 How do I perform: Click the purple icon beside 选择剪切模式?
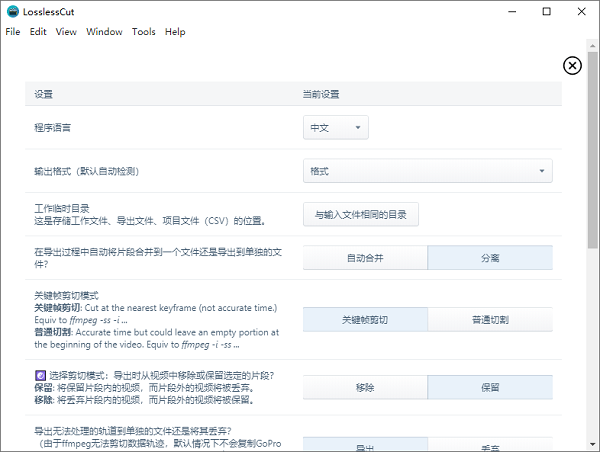coord(40,375)
